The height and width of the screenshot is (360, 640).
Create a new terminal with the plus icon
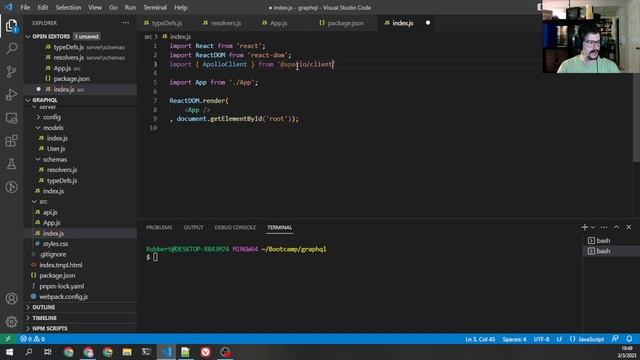click(x=584, y=227)
